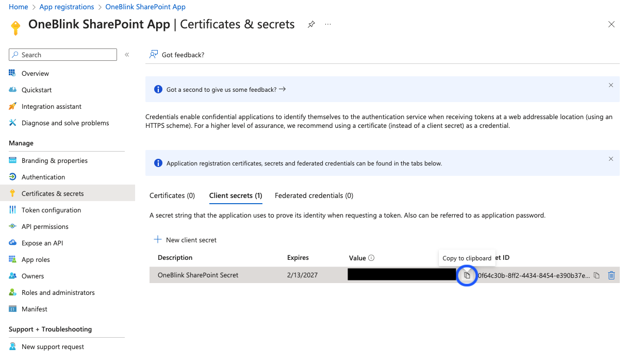The width and height of the screenshot is (628, 364).
Task: Click the Expires column header
Action: coord(298,257)
